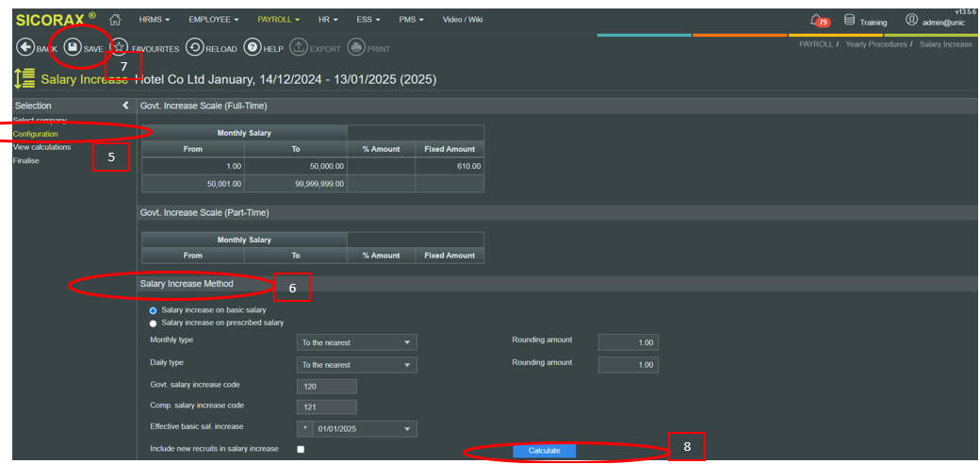Screen dimensions: 980x464
Task: Open Help via question mark icon
Action: (253, 48)
